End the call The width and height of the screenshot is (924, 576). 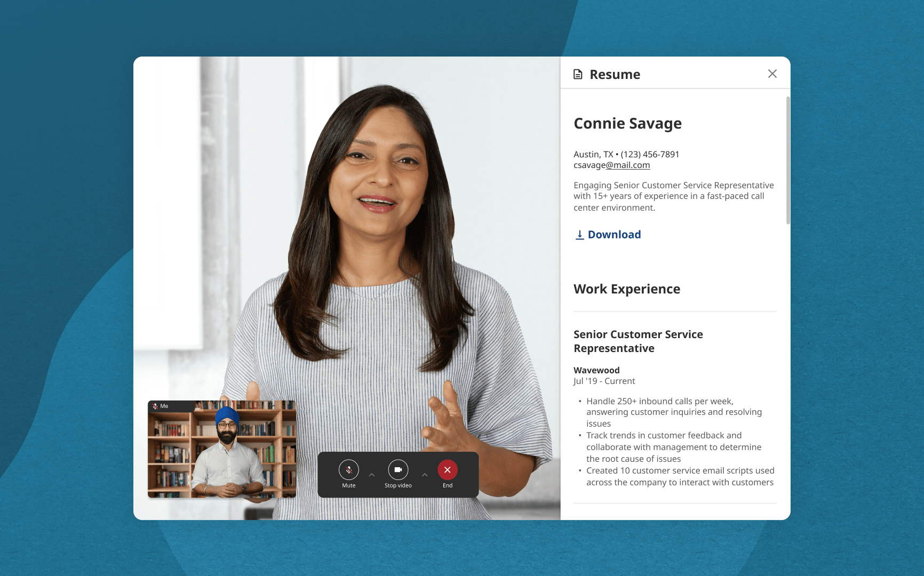pyautogui.click(x=448, y=470)
